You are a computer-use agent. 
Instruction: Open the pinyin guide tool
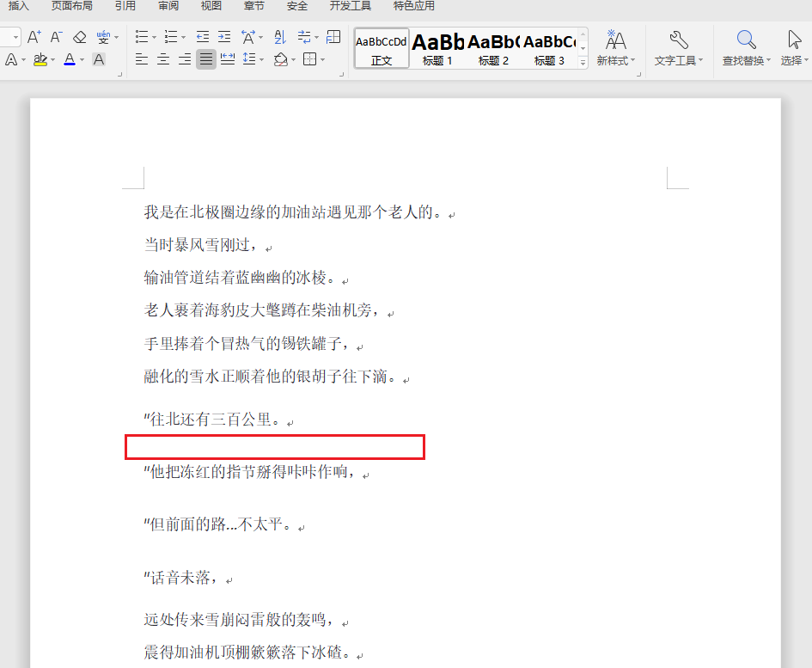[101, 38]
